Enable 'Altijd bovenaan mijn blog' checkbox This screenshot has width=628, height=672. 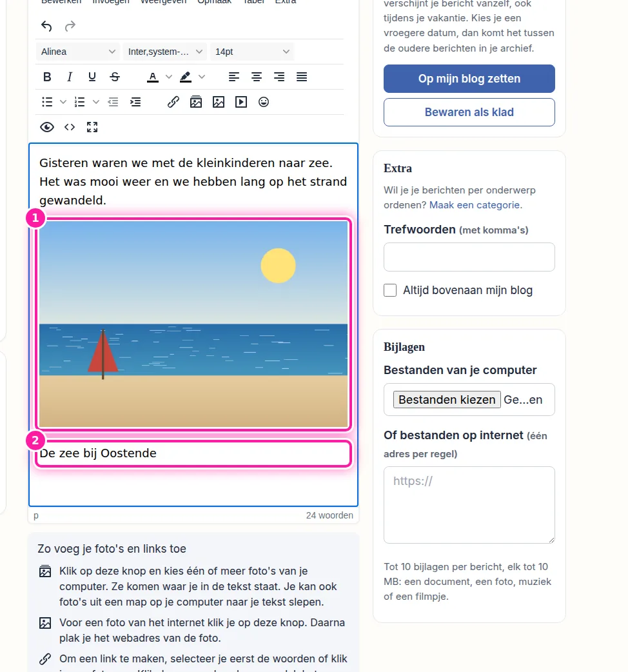coord(390,290)
